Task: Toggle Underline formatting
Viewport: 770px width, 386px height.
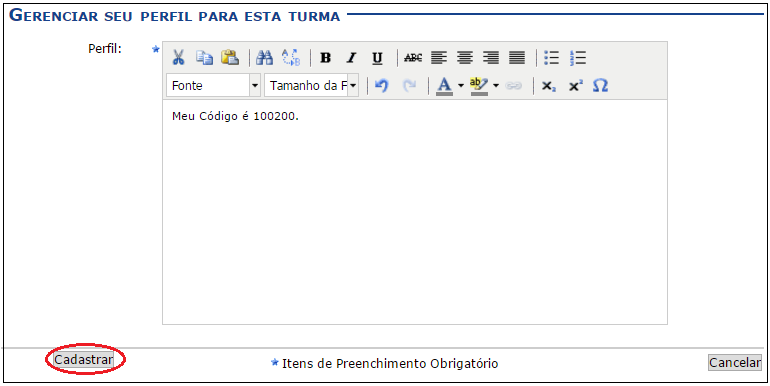Action: click(377, 58)
